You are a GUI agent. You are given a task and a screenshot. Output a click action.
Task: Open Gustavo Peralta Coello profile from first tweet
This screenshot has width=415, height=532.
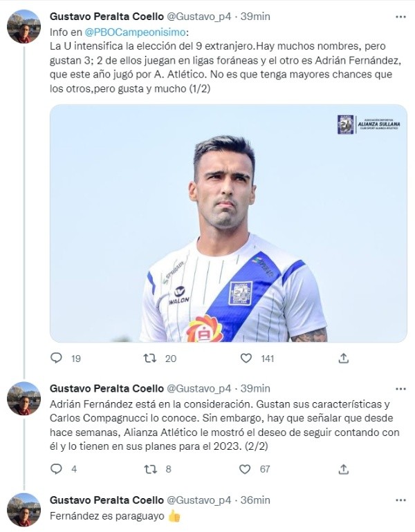click(x=107, y=16)
